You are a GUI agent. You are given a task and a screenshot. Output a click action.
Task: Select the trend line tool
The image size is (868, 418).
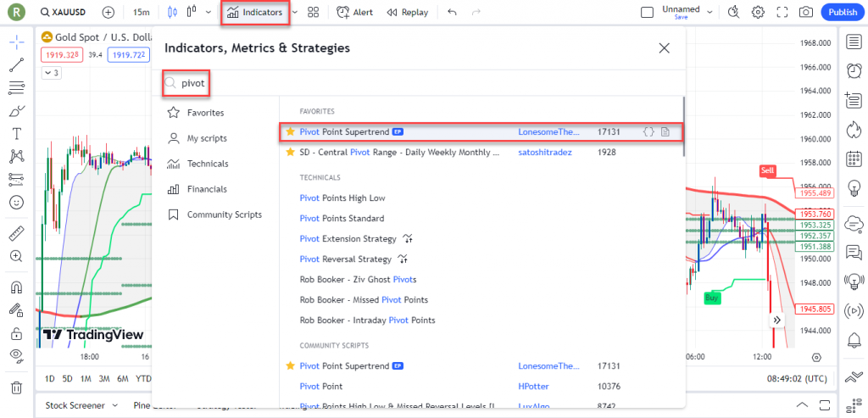click(x=17, y=64)
